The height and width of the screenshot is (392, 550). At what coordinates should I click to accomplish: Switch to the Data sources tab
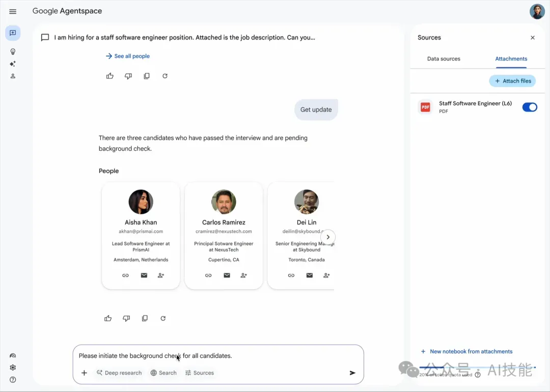[x=444, y=59]
